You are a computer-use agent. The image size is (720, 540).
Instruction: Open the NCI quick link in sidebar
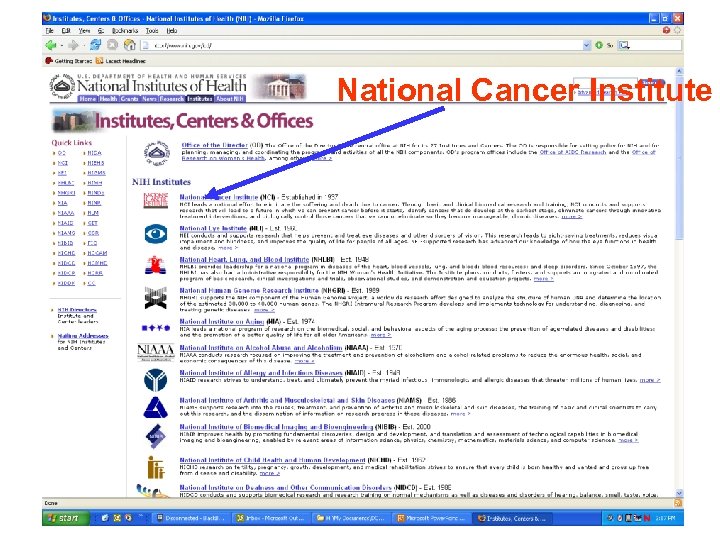tap(62, 163)
